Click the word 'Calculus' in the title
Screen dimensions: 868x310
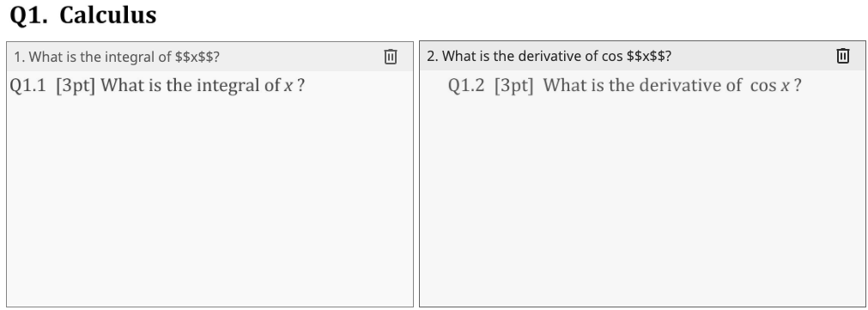(x=108, y=15)
